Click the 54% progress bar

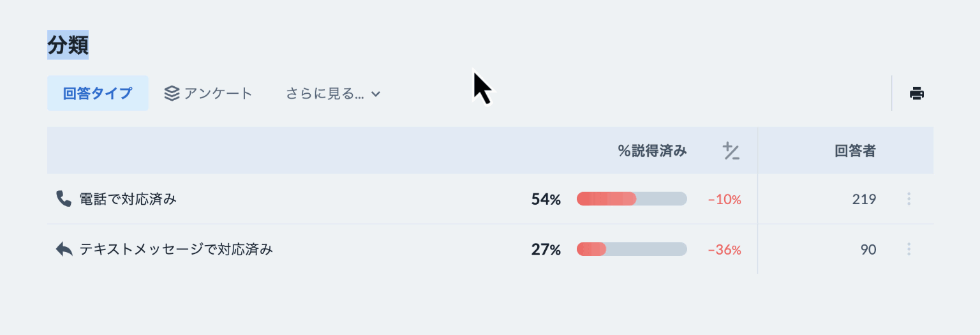coord(632,199)
